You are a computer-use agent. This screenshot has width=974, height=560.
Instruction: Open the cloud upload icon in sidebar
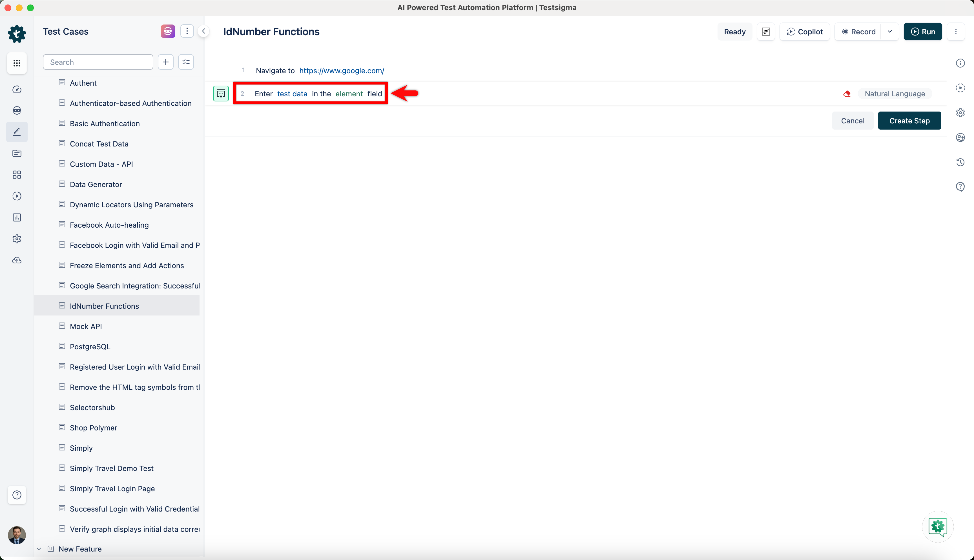[17, 260]
